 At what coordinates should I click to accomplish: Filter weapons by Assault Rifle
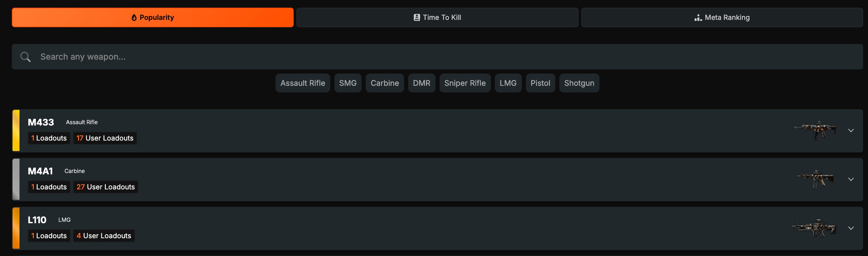[x=303, y=83]
